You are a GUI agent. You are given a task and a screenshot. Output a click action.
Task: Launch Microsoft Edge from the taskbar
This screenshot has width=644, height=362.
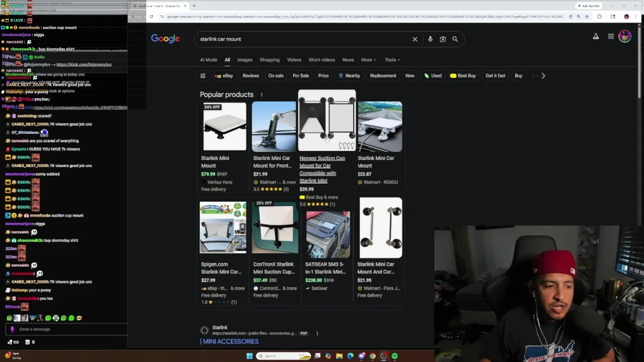pos(350,356)
